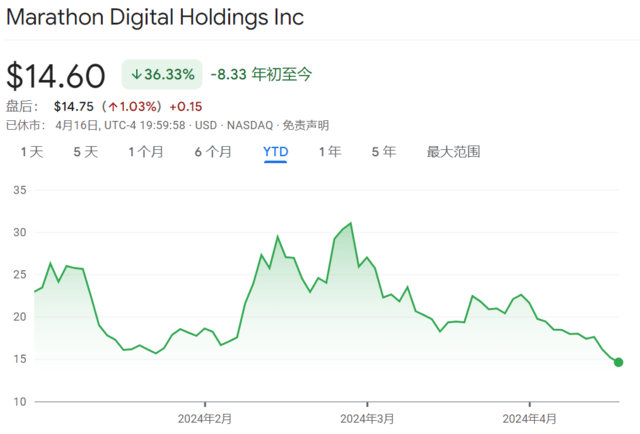
Task: Show the 1个月 chart range
Action: click(145, 152)
